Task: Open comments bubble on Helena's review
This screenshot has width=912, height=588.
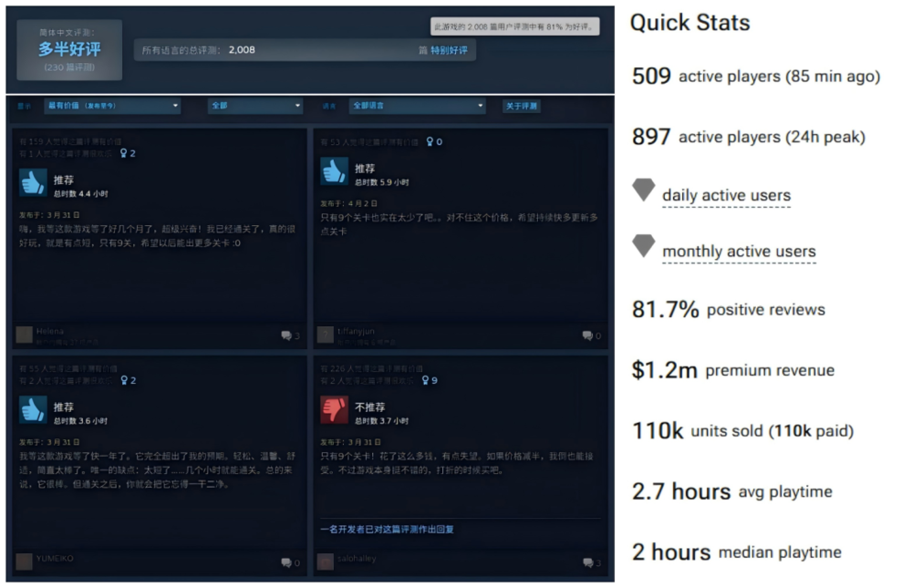Action: [x=286, y=336]
